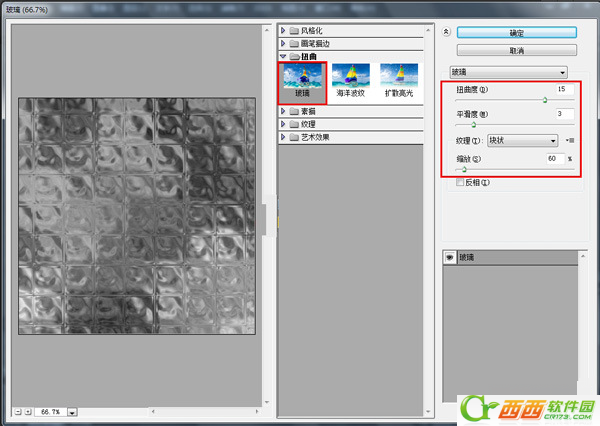Click filter list scrollbar up arrow

tap(428, 30)
